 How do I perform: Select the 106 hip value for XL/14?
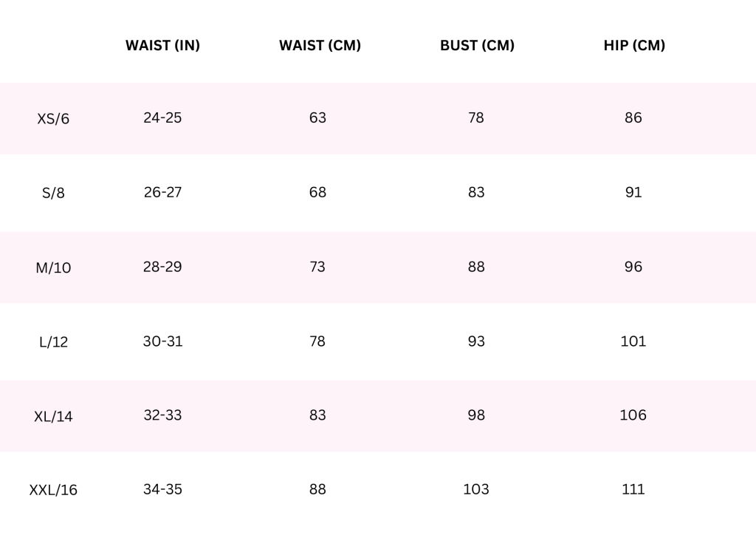click(x=633, y=415)
